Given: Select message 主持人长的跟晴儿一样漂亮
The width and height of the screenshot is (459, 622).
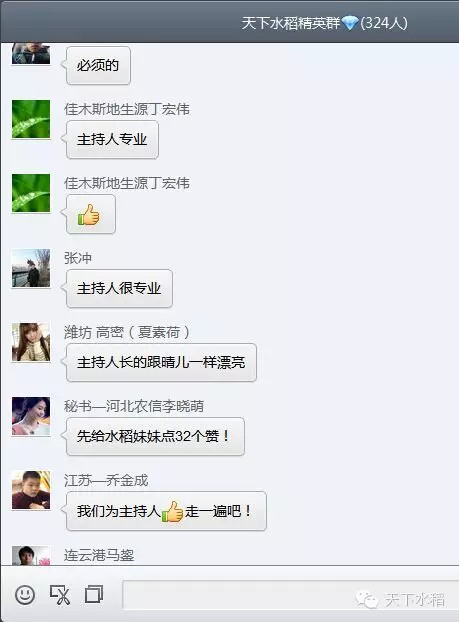Looking at the screenshot, I should [x=161, y=363].
